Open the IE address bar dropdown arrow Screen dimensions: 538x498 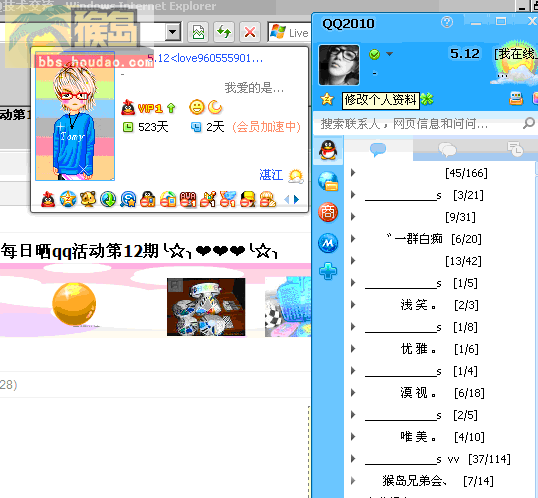click(x=173, y=33)
